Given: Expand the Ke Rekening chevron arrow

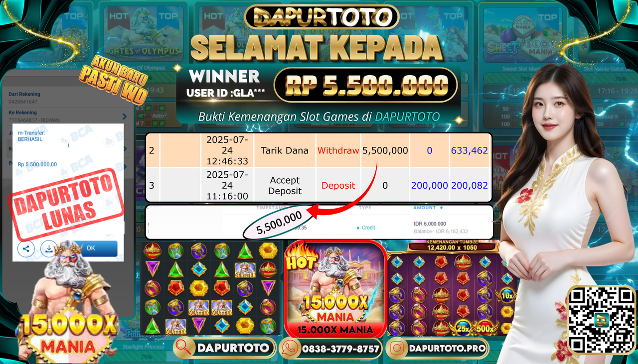Looking at the screenshot, I should pos(124,117).
